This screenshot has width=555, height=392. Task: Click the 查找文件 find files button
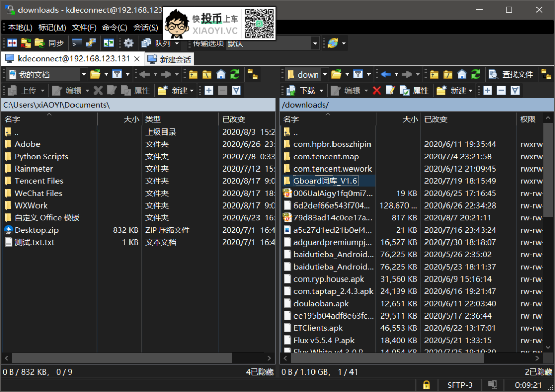click(511, 74)
